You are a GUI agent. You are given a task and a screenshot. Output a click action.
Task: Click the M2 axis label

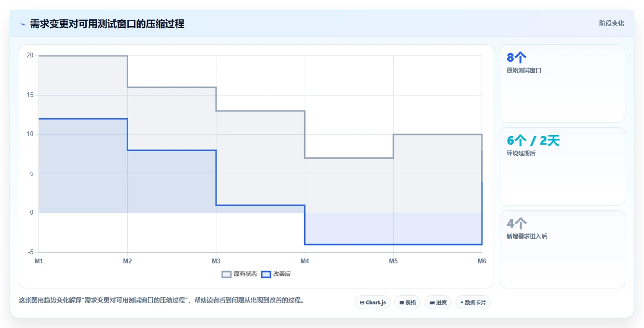coord(127,261)
